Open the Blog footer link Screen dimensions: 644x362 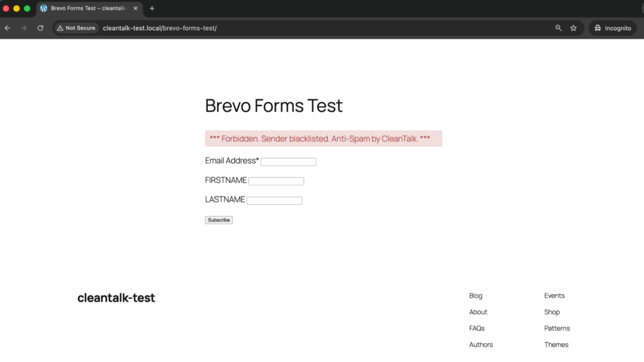click(475, 295)
